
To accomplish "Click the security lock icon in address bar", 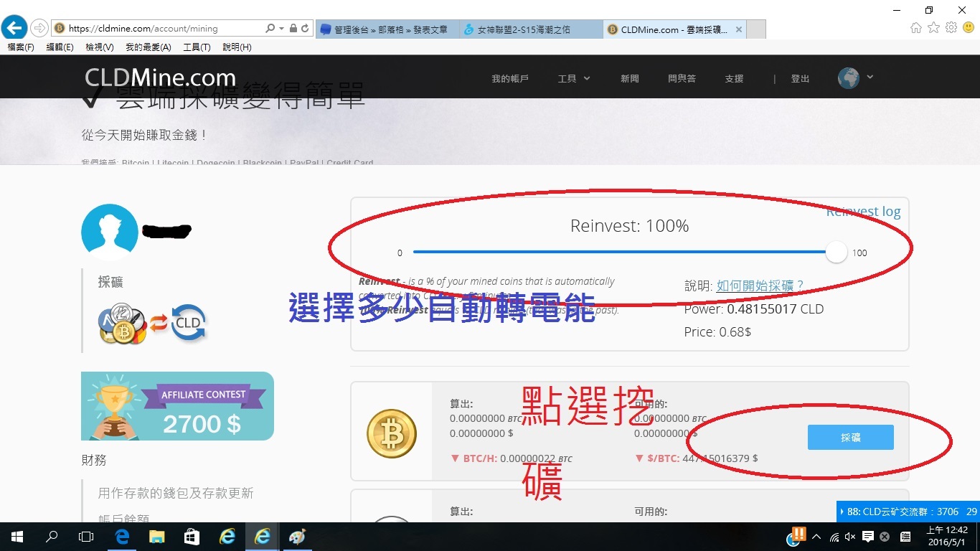I will [293, 29].
